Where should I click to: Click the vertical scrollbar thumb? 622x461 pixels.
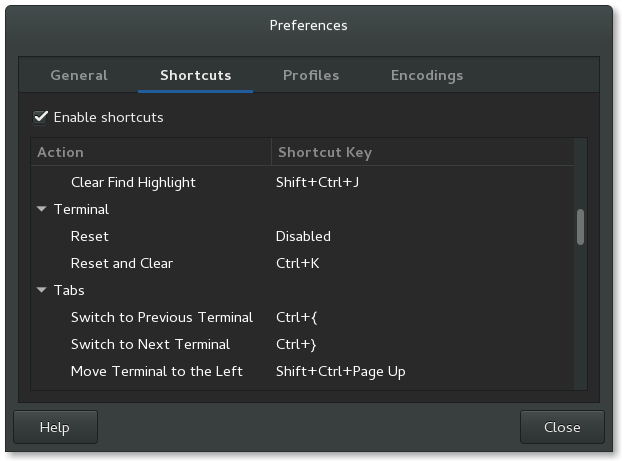[x=580, y=226]
